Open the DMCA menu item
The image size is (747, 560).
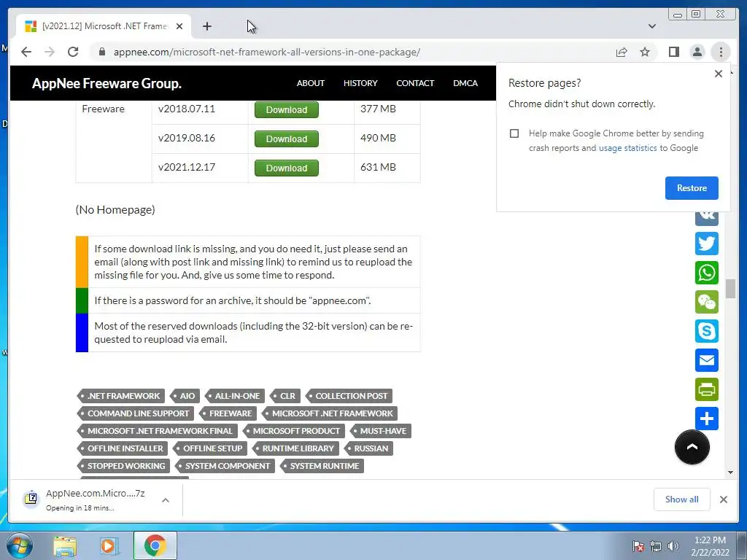[x=465, y=83]
